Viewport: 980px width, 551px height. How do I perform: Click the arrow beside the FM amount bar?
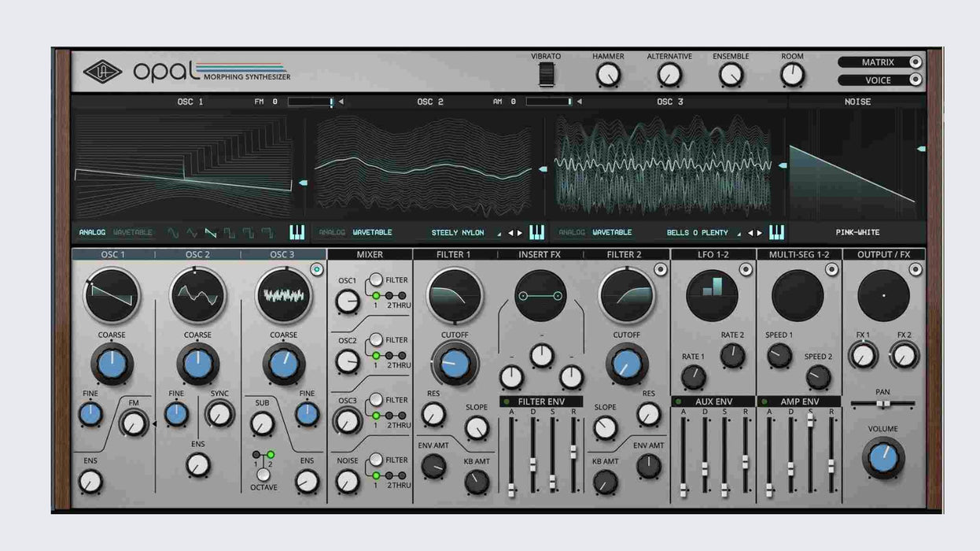tap(341, 102)
